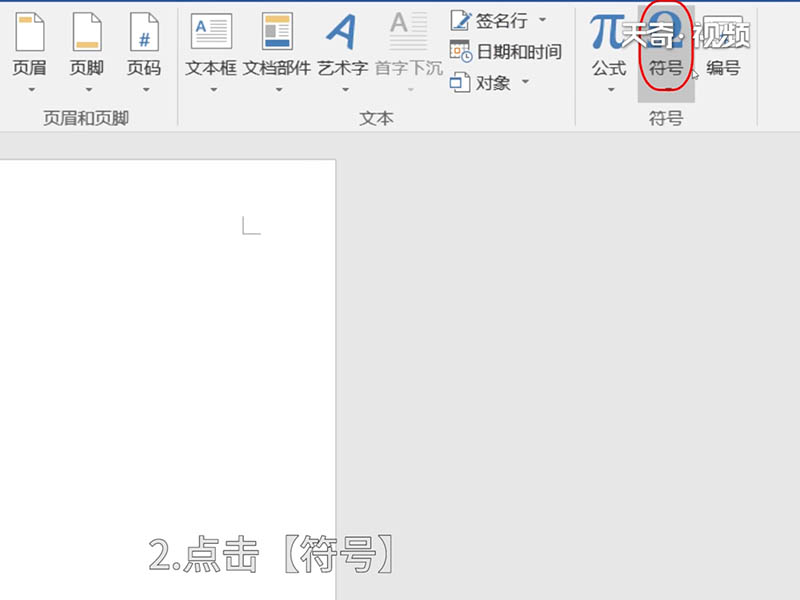Open the 签名行 dropdown arrow
The image size is (800, 600).
click(x=542, y=20)
